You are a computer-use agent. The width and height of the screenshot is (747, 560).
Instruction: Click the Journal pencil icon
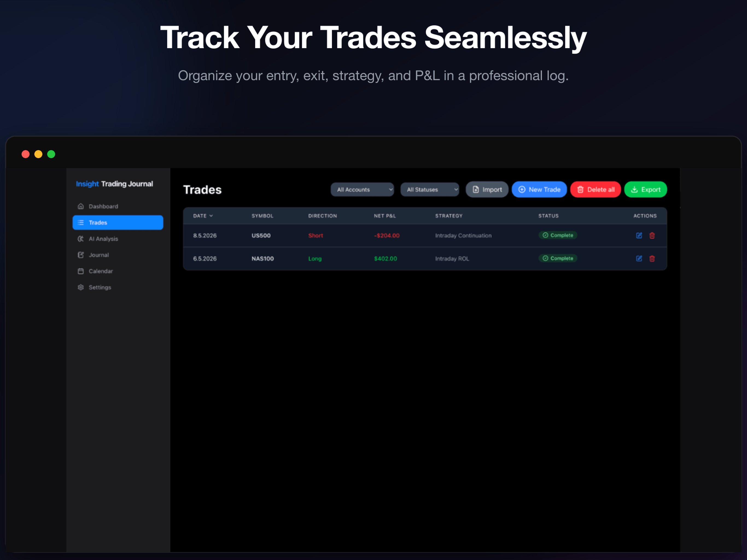[81, 255]
